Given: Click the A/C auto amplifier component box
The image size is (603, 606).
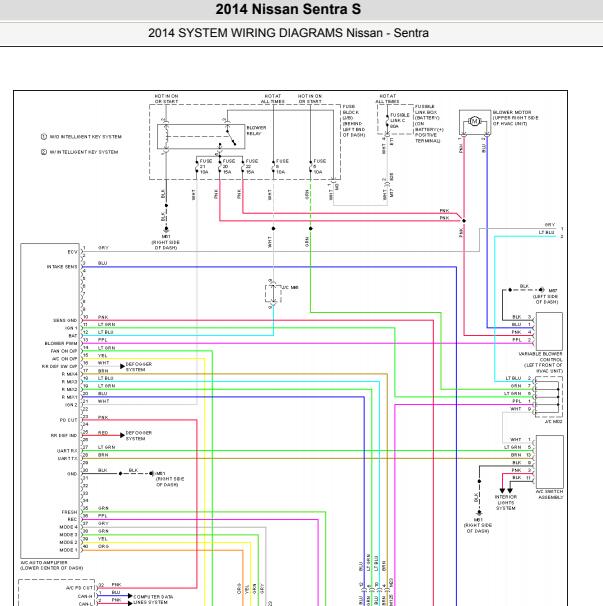Looking at the screenshot, I should pos(50,401).
